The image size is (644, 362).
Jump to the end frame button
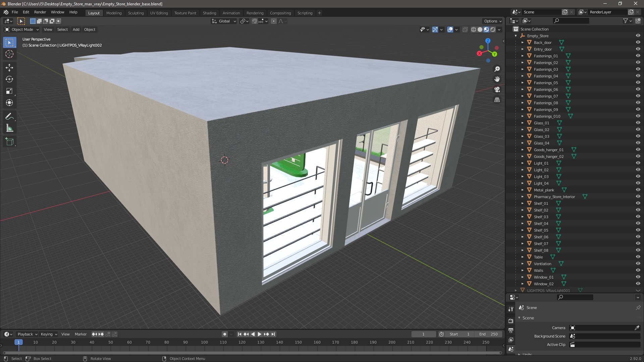(273, 334)
